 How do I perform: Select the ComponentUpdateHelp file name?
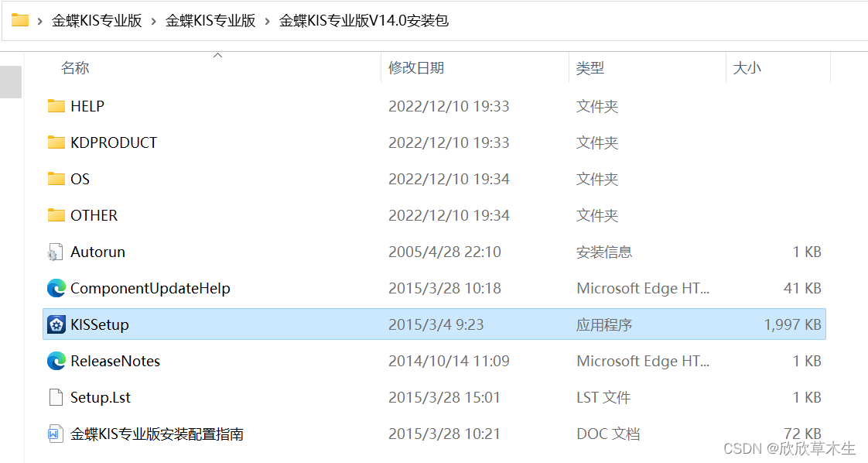(150, 289)
